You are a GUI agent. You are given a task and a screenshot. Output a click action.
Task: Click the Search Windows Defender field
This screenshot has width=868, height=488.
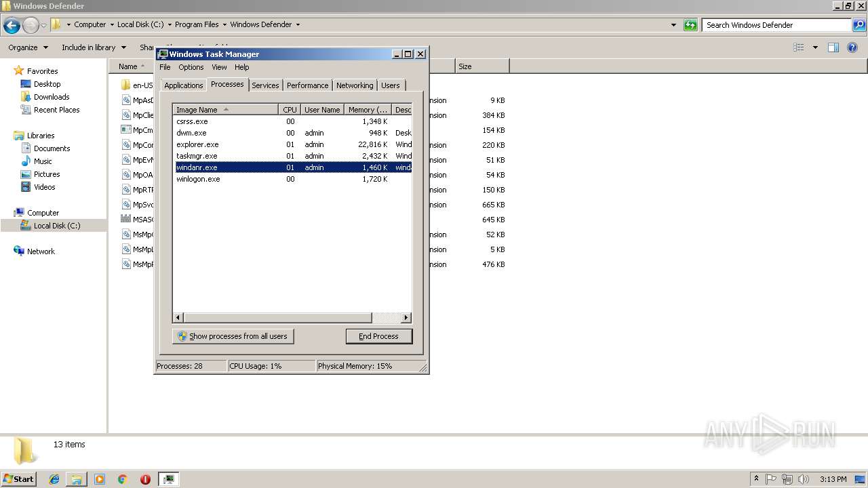[776, 25]
